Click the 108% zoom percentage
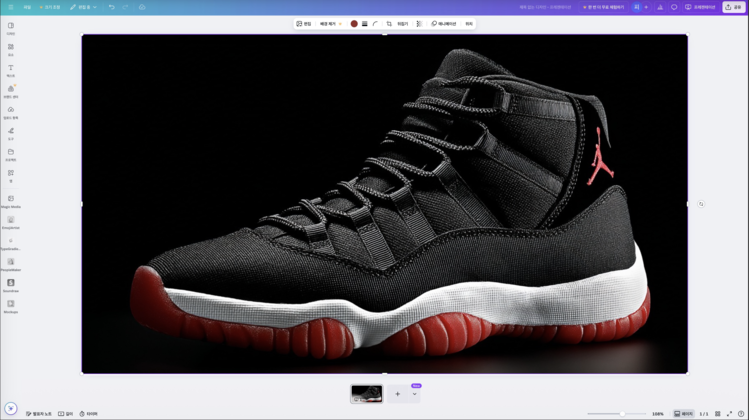Viewport: 749px width, 420px height. [x=658, y=414]
